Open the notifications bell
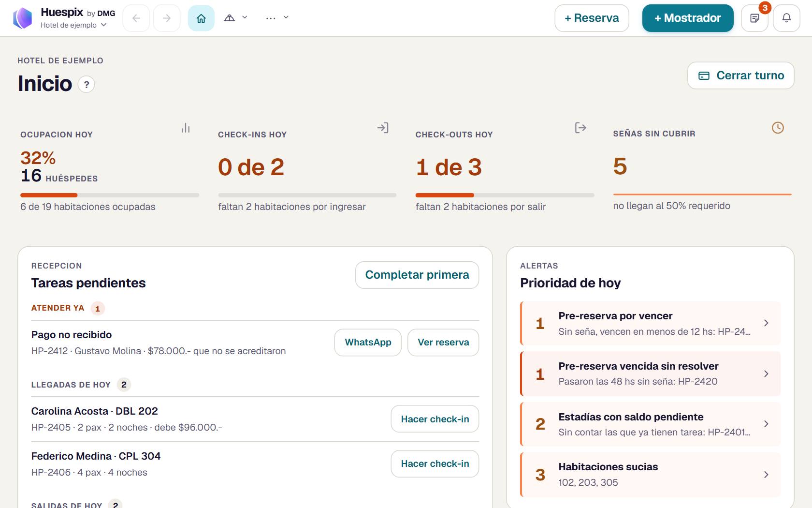The width and height of the screenshot is (812, 508). pyautogui.click(x=786, y=18)
